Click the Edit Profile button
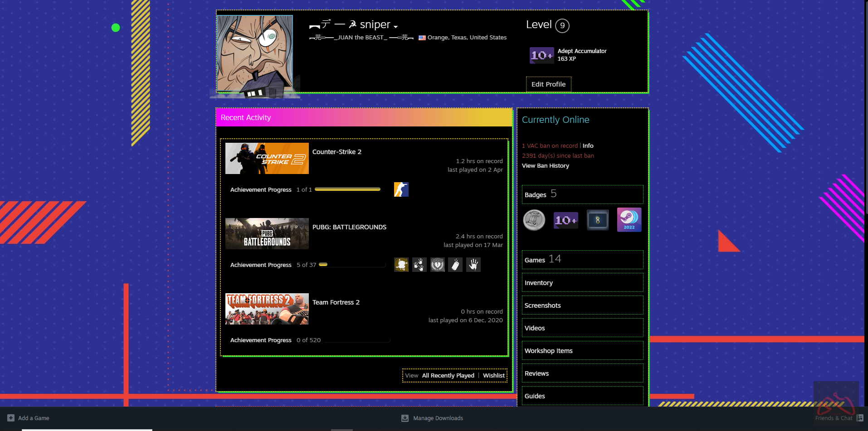 pos(548,84)
